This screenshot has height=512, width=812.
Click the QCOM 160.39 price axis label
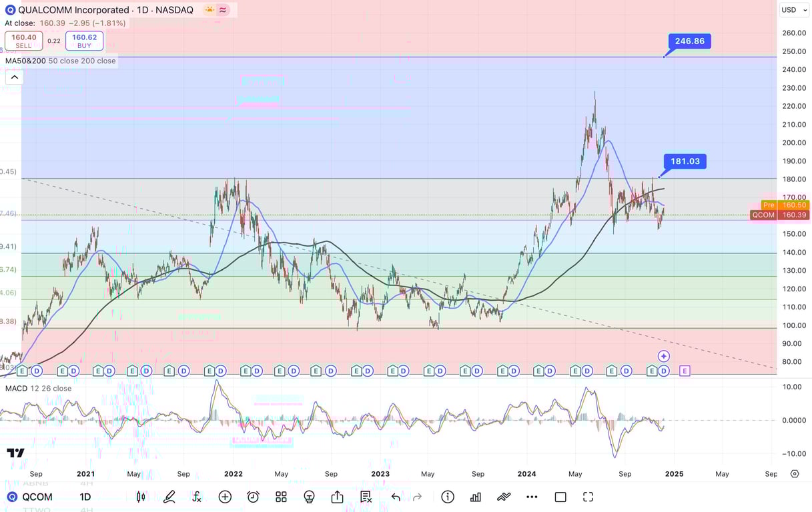pyautogui.click(x=780, y=215)
